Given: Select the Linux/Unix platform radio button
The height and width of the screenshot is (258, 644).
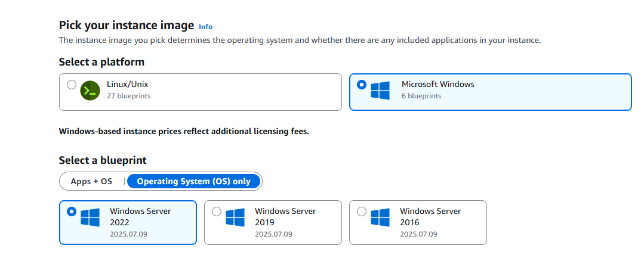Looking at the screenshot, I should 72,85.
